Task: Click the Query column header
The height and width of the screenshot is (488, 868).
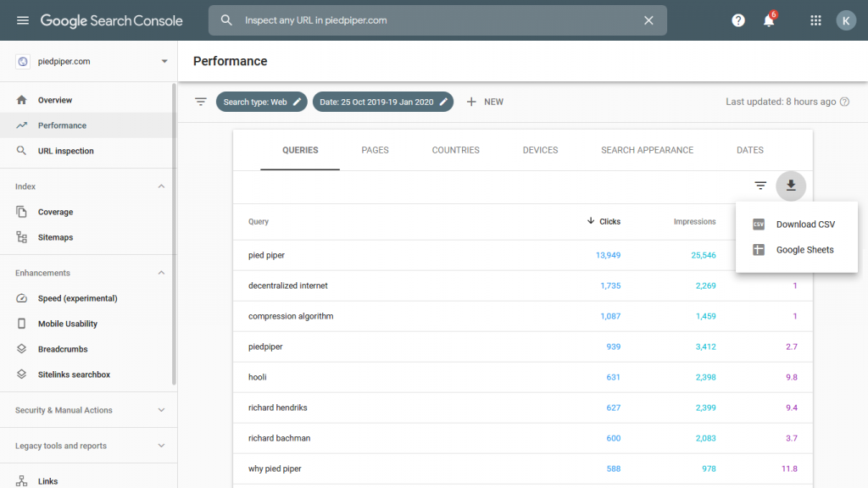Action: [x=258, y=221]
